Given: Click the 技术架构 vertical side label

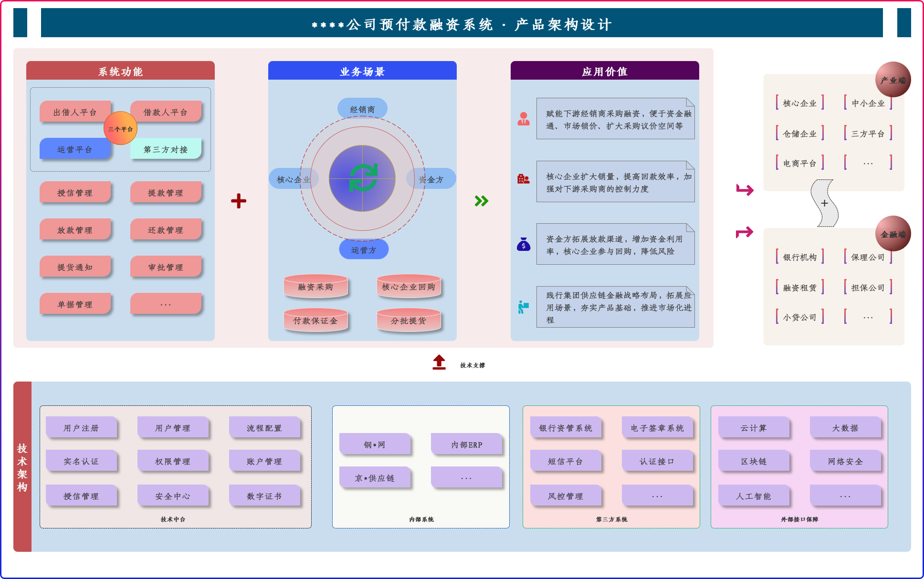Looking at the screenshot, I should tap(22, 466).
